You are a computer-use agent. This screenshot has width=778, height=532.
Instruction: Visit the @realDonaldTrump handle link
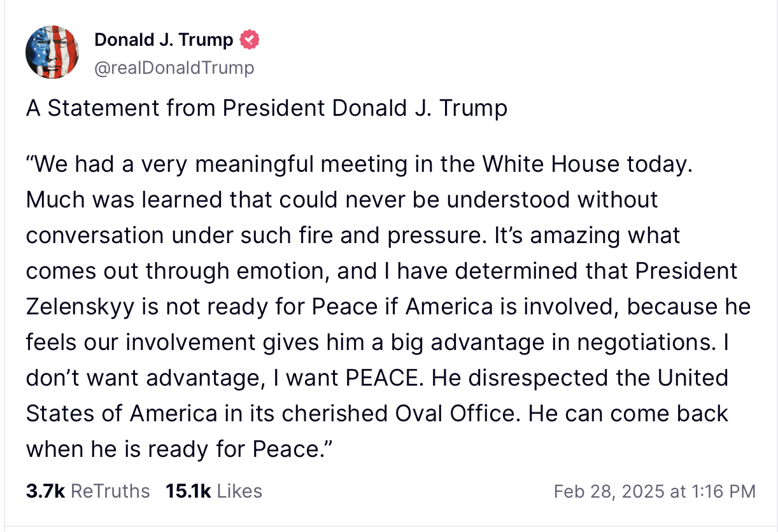point(174,67)
